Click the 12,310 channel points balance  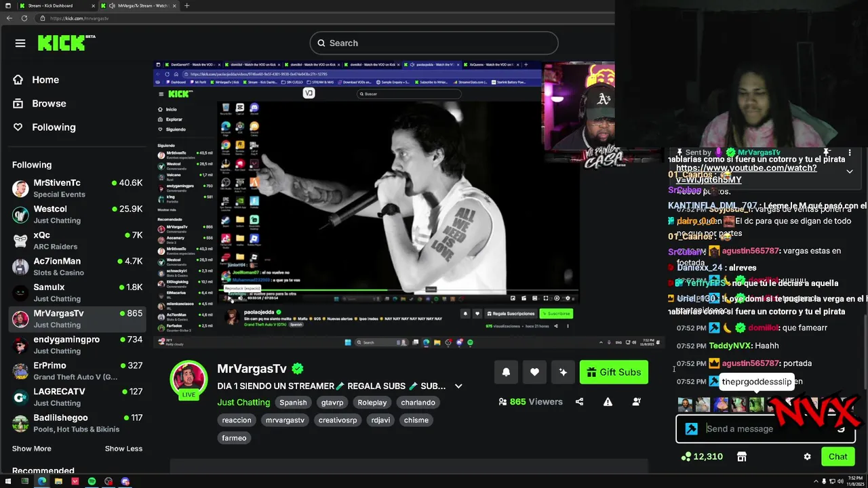[x=702, y=457]
